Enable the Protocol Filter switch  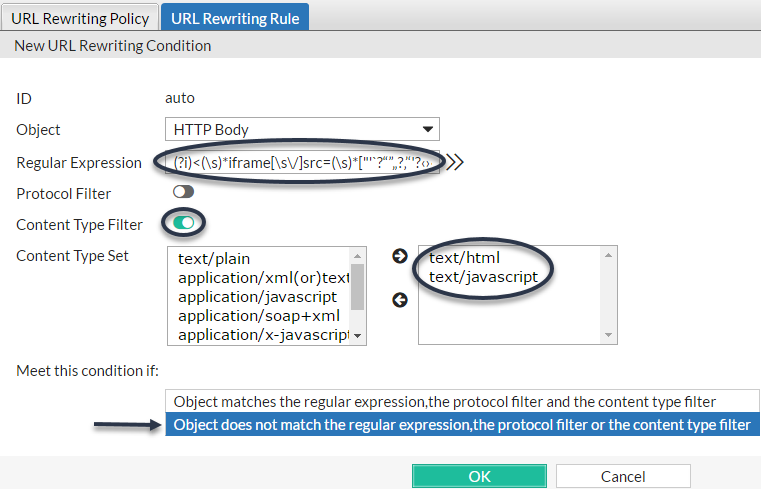(183, 192)
